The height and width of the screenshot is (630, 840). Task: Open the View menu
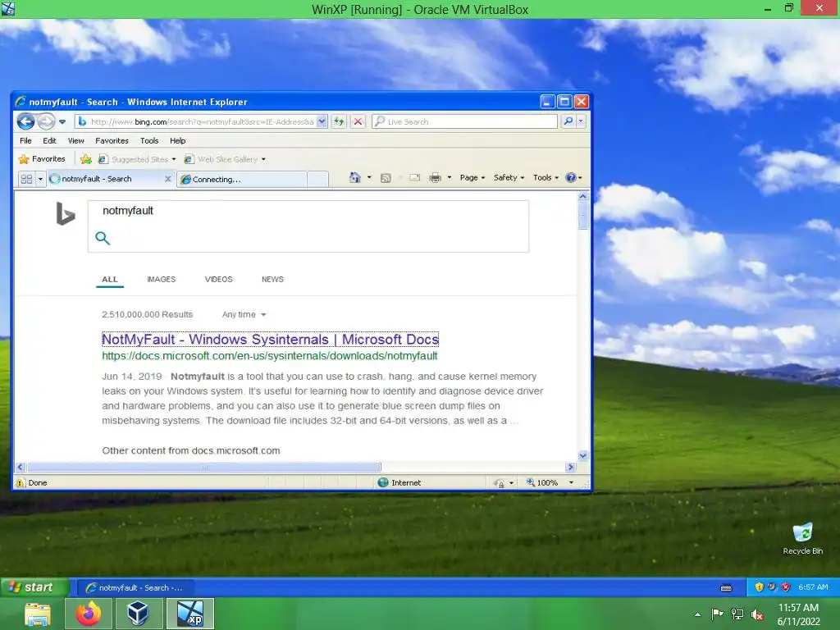76,140
